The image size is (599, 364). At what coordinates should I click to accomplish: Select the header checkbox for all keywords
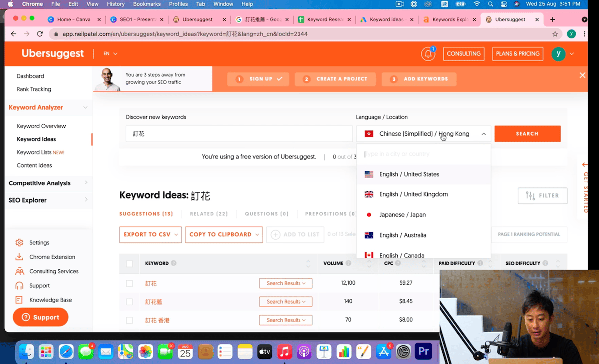pyautogui.click(x=129, y=263)
